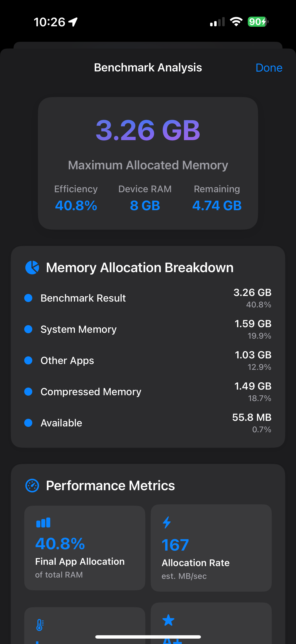Click the Wi-Fi indicator in the status bar

tap(236, 22)
